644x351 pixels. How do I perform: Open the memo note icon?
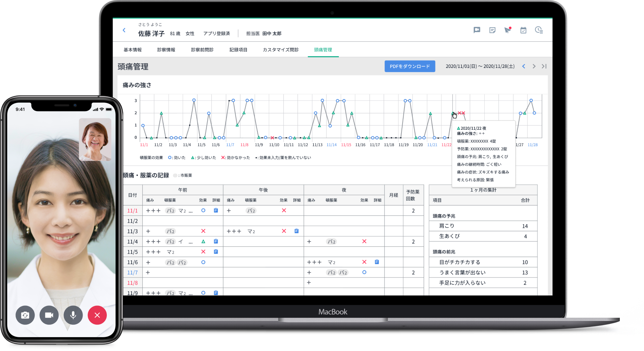492,30
